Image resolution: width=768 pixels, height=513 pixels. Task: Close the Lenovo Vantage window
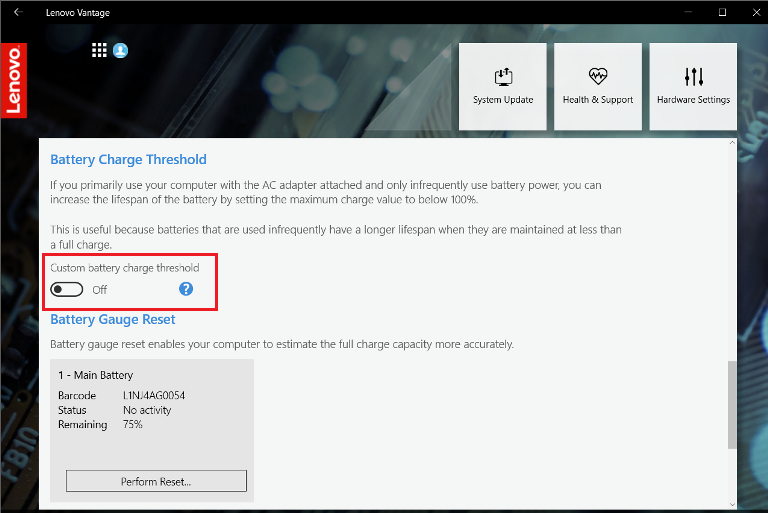pos(756,12)
